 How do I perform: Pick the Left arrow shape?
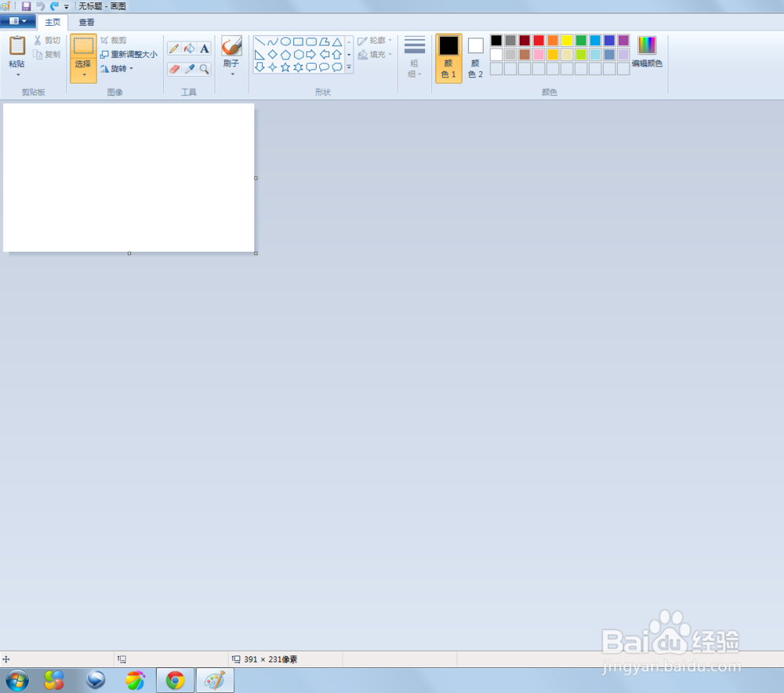325,55
